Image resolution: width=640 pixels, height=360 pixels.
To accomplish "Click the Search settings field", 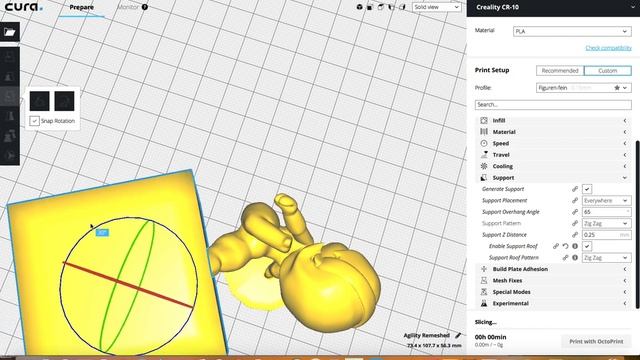I will pyautogui.click(x=553, y=104).
